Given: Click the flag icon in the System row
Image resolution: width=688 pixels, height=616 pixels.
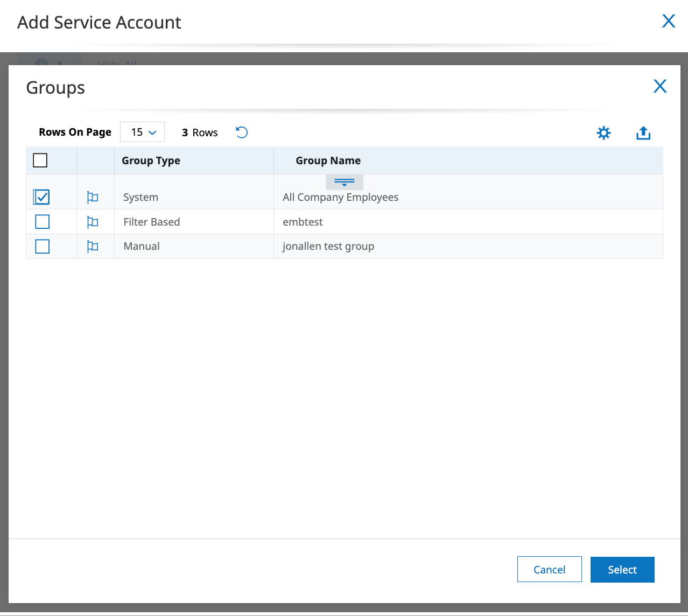Looking at the screenshot, I should click(x=93, y=198).
